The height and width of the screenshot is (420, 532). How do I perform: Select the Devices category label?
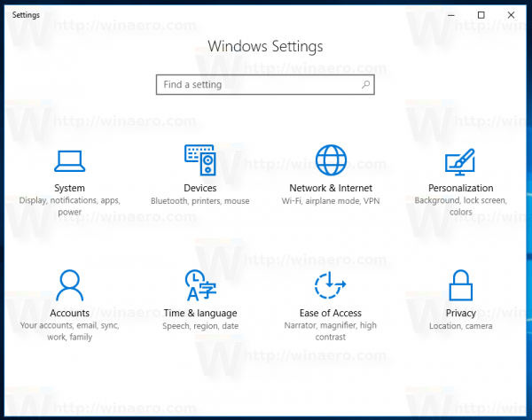click(200, 188)
